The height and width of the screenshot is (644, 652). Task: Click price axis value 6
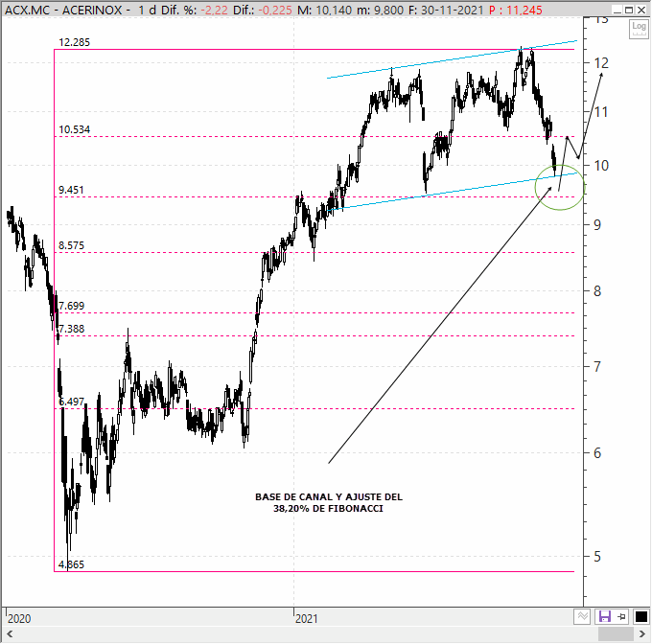click(x=597, y=453)
